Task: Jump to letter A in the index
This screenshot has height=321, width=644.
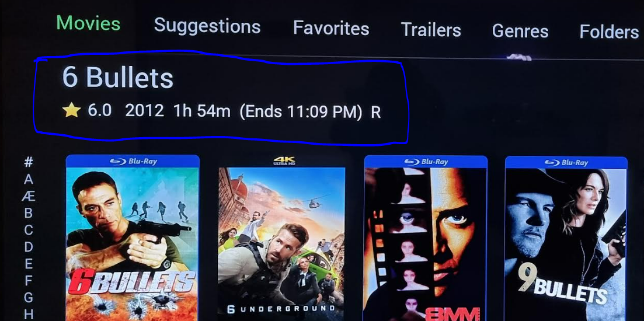Action: (x=29, y=179)
